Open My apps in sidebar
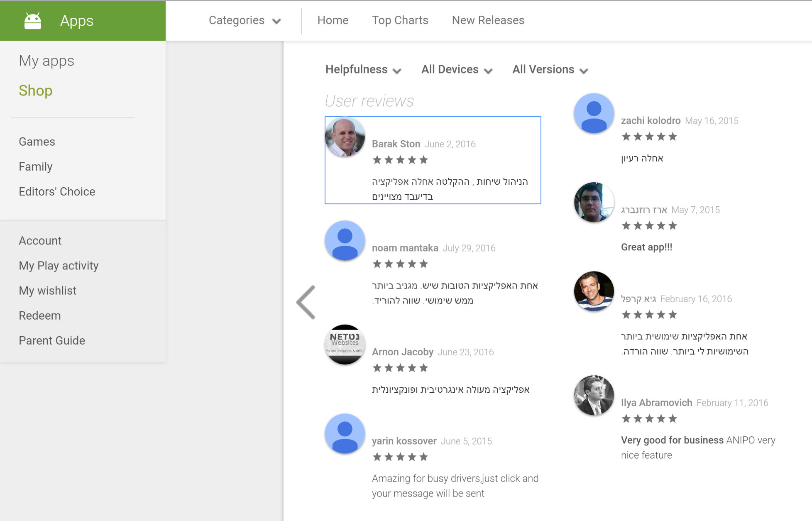Screen dimensions: 812x521 click(x=46, y=61)
